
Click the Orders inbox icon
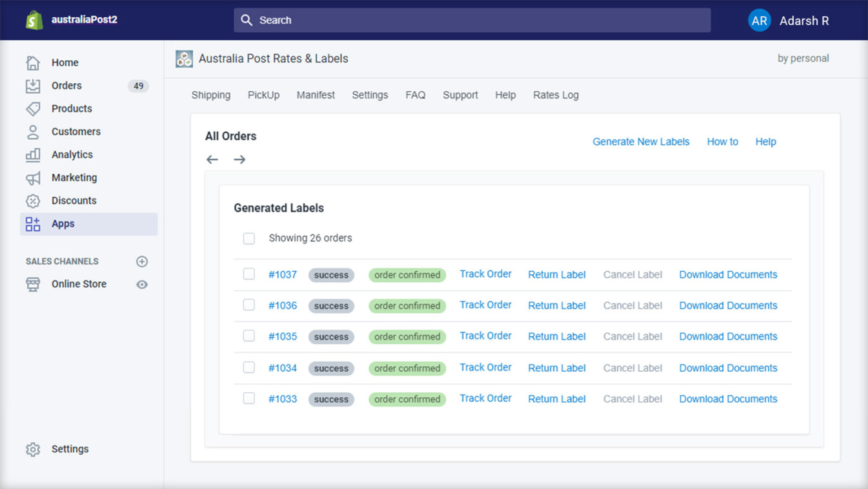[33, 86]
